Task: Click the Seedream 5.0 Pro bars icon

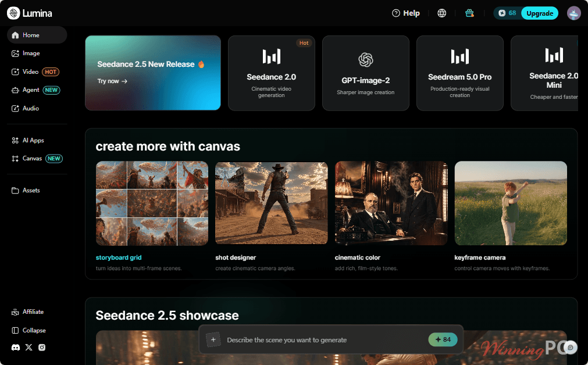Action: (459, 56)
